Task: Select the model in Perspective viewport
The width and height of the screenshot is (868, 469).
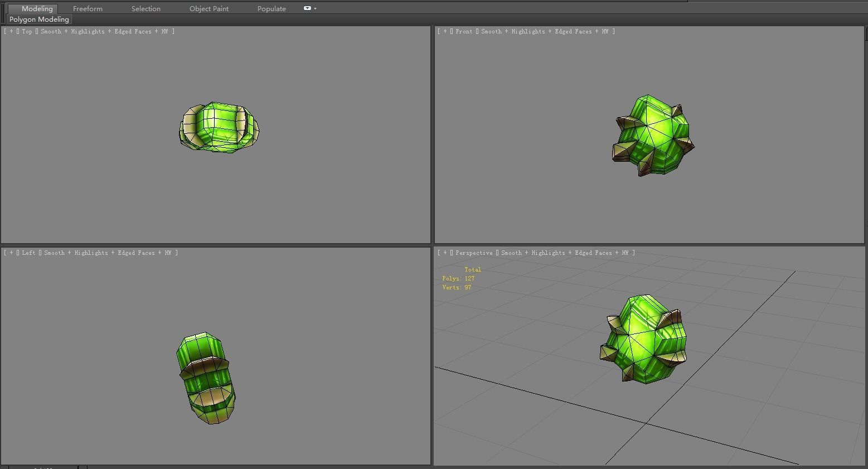Action: (x=643, y=339)
